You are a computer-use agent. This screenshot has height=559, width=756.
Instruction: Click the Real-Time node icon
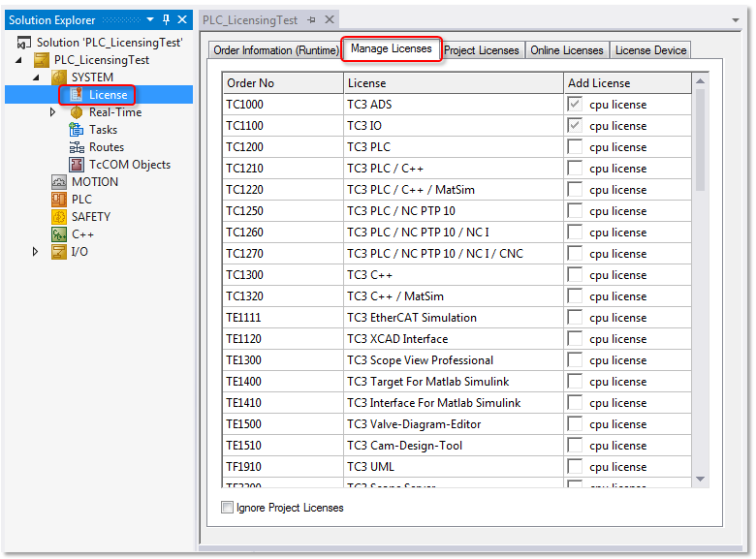[x=77, y=112]
